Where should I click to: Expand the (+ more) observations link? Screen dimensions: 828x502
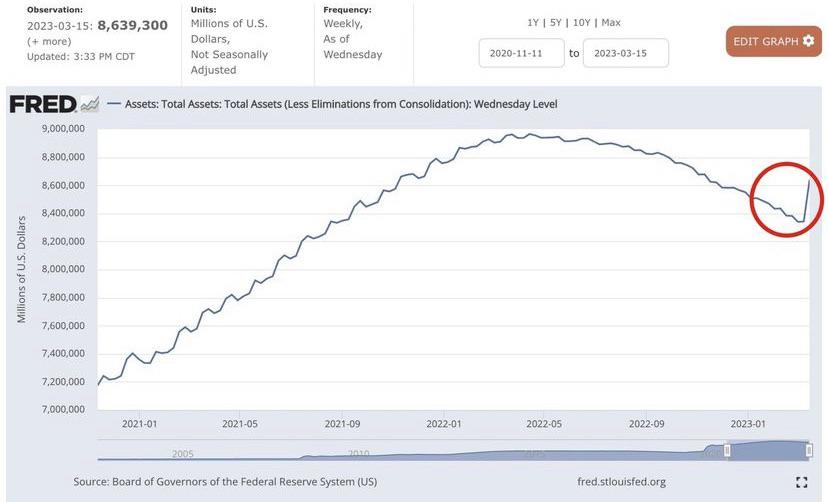click(x=50, y=43)
